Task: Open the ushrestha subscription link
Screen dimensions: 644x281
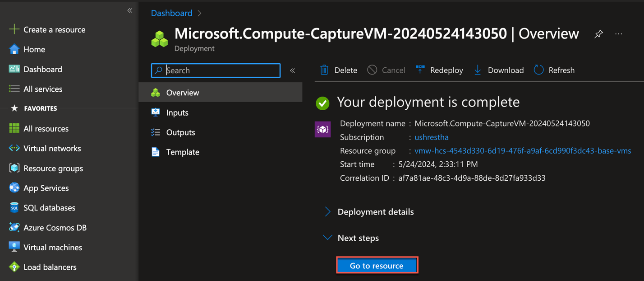Action: pyautogui.click(x=432, y=137)
